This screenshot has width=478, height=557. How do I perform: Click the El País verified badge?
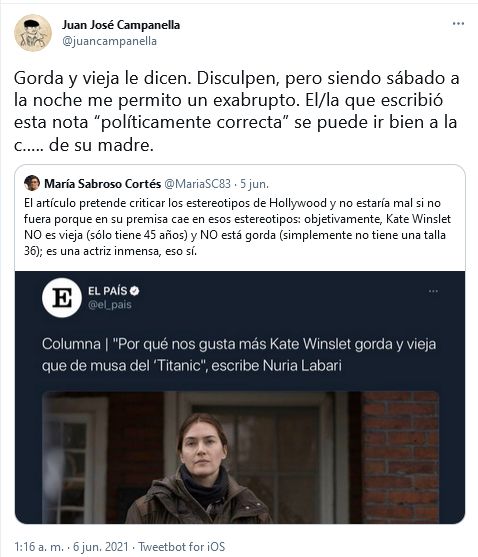[135, 291]
